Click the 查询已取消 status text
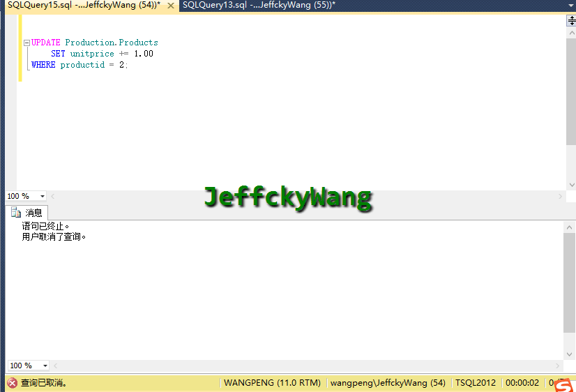 point(44,383)
